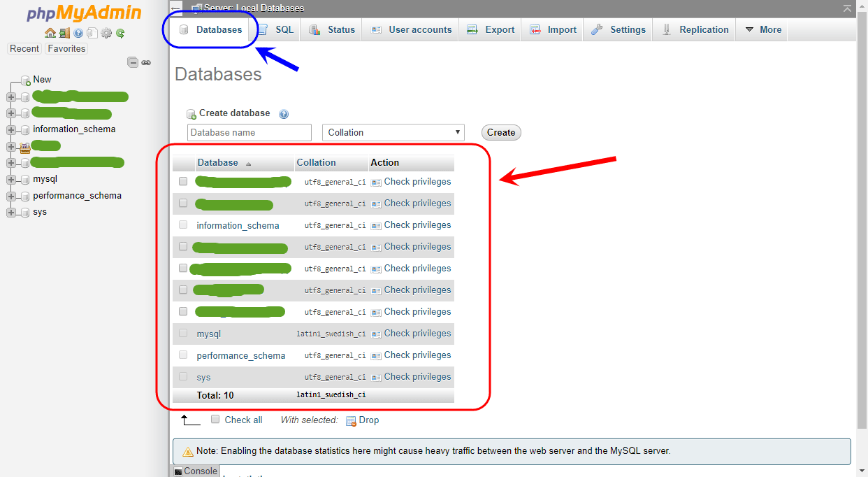868x477 pixels.
Task: Show the Recent tables list
Action: (24, 48)
